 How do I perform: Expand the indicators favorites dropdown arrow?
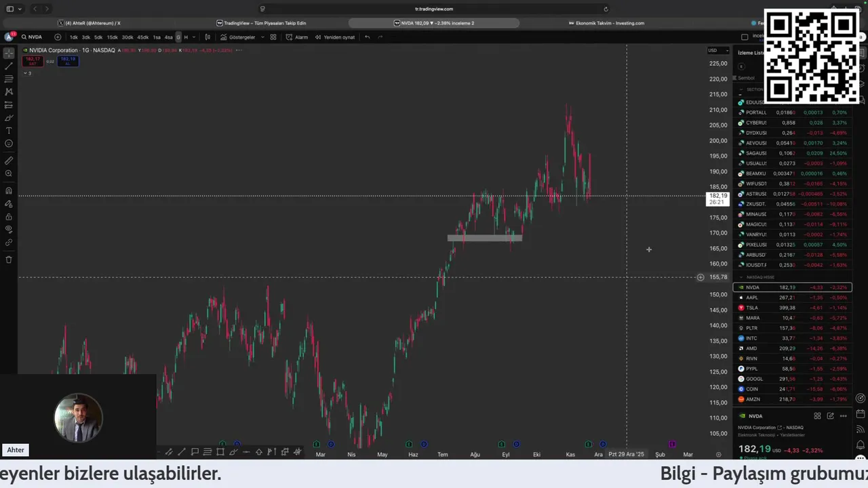(262, 37)
